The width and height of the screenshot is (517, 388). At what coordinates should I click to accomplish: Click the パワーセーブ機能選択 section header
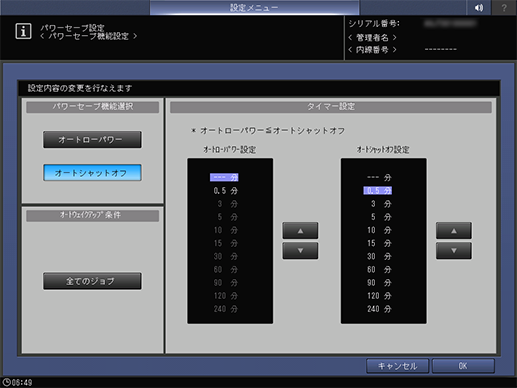click(93, 107)
